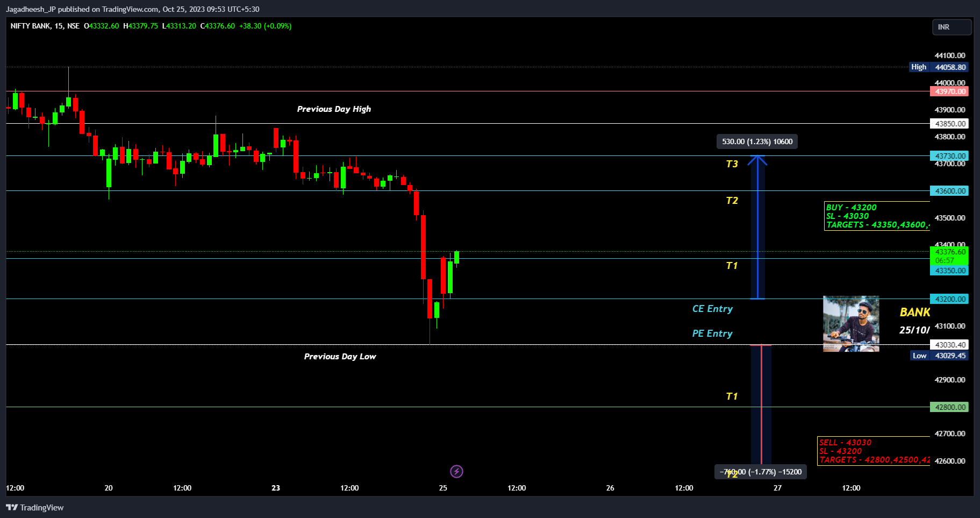Screen dimensions: 980x518
Task: Click the date label 23 on time axis
Action: click(276, 488)
